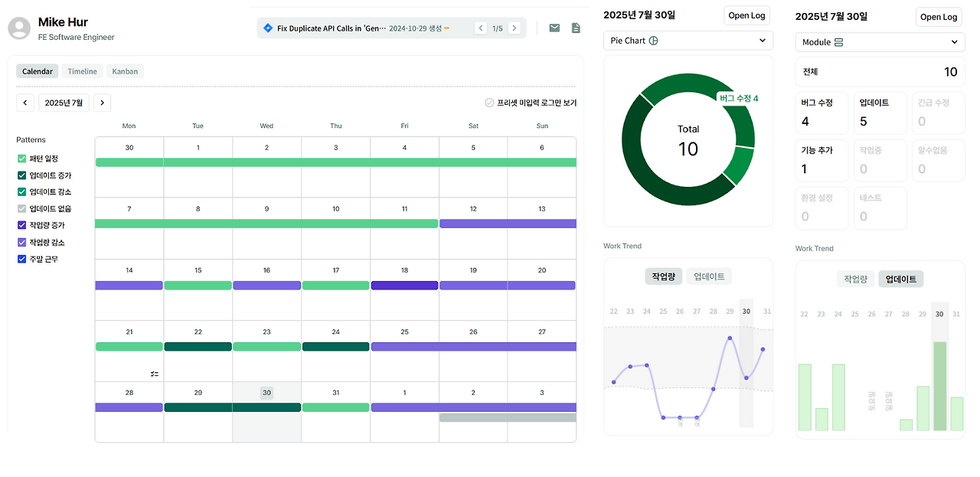The width and height of the screenshot is (980, 477).
Task: Click the 테스트 0 card
Action: pyautogui.click(x=880, y=207)
